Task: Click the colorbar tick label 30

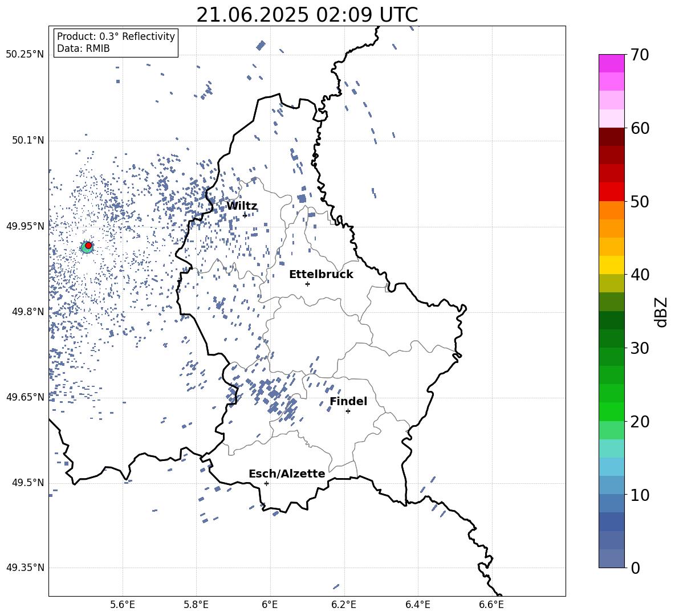Action: (640, 348)
